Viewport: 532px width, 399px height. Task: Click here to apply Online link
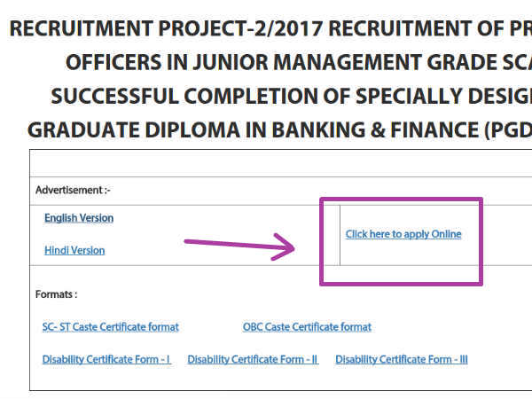coord(403,234)
